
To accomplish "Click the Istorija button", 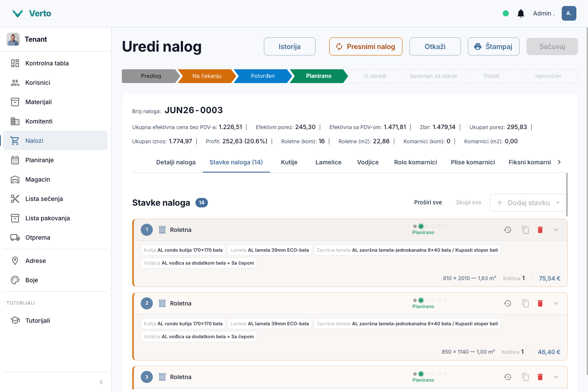I will coord(290,46).
